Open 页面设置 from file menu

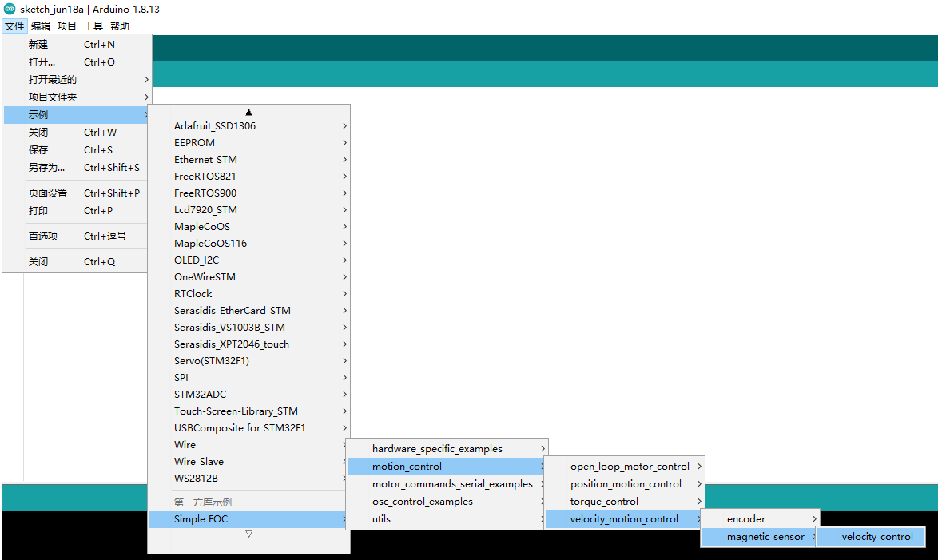pos(77,193)
